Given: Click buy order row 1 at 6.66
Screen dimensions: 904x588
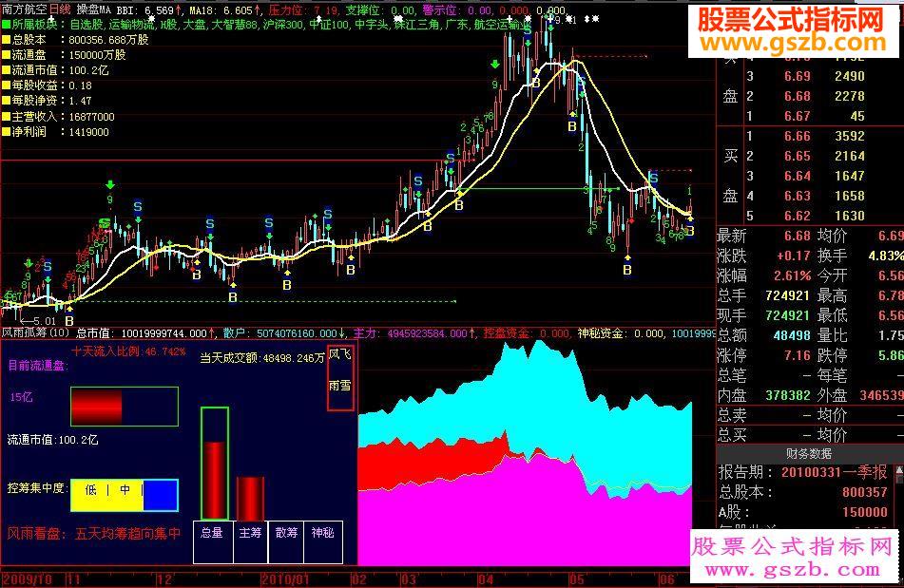Looking at the screenshot, I should (x=806, y=136).
